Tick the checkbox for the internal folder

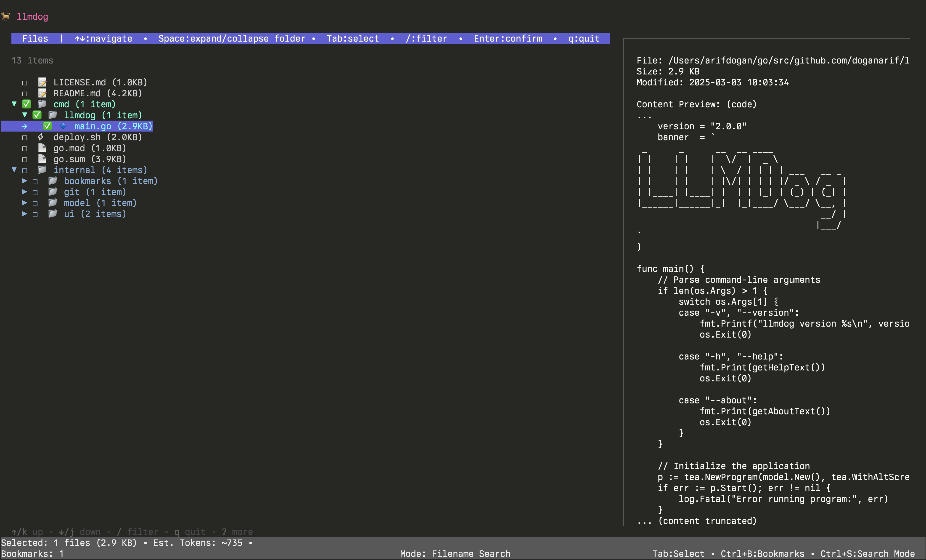[25, 171]
